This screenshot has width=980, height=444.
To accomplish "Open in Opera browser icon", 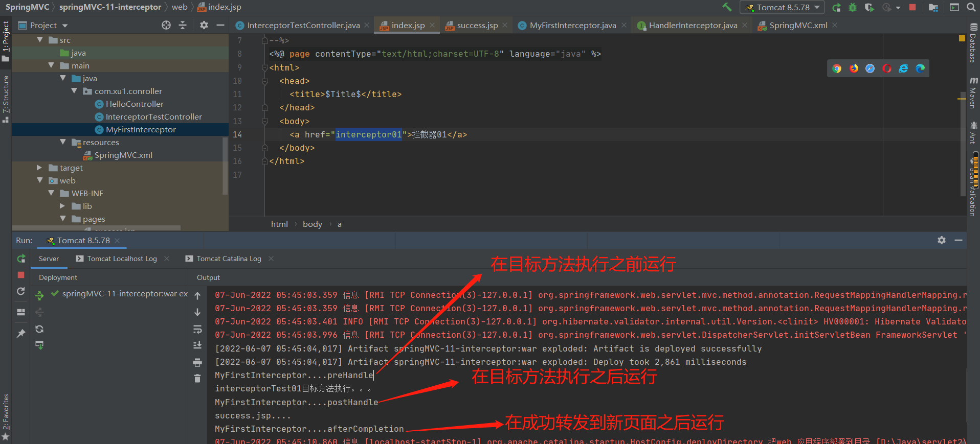I will (887, 68).
